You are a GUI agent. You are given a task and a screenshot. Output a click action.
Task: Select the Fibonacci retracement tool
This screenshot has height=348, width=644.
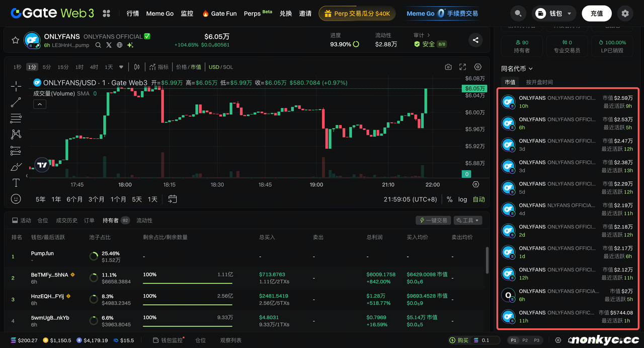(x=16, y=118)
